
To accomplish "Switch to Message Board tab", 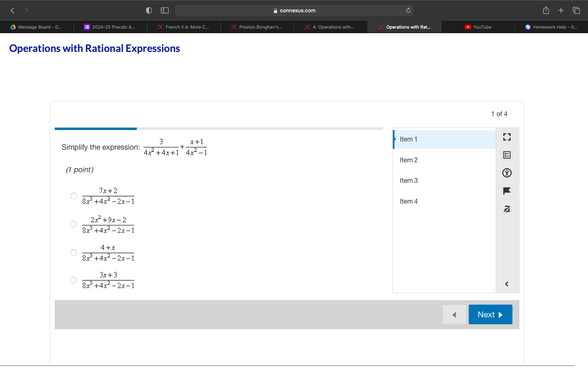I will coord(37,27).
